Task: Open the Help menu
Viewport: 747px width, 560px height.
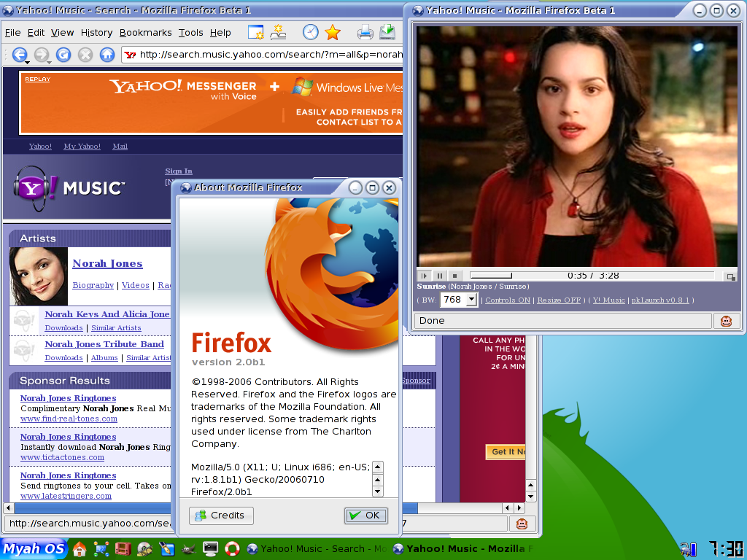Action: (220, 33)
